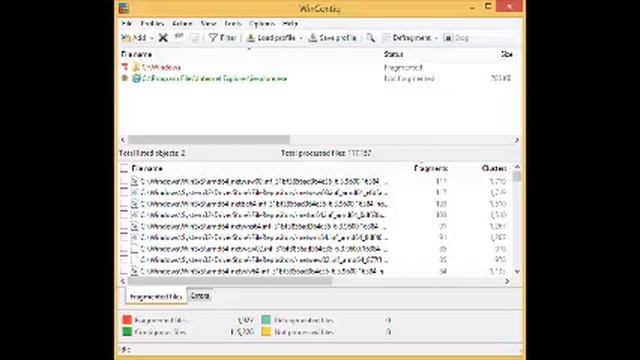This screenshot has width=640, height=360.
Task: Maximize the WinContig window
Action: click(x=488, y=6)
